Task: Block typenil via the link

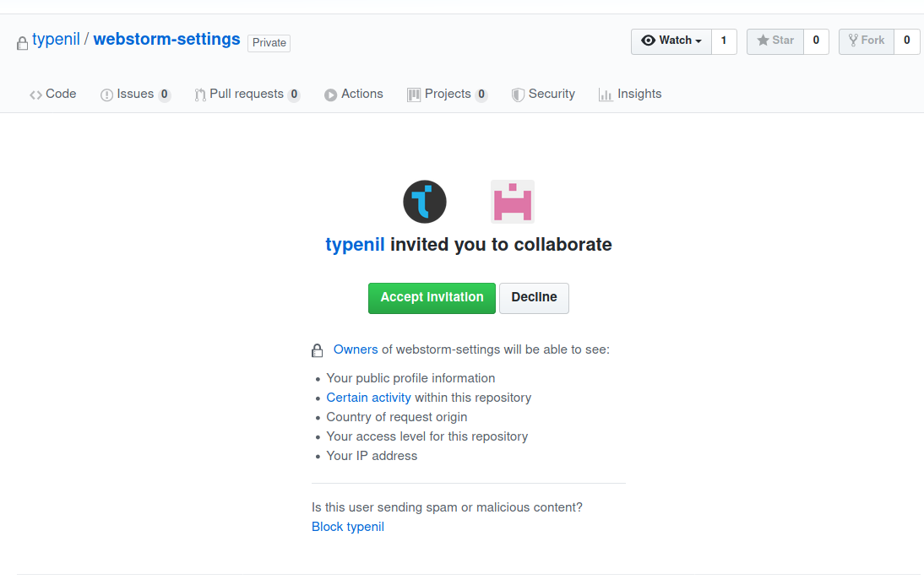Action: pos(348,527)
